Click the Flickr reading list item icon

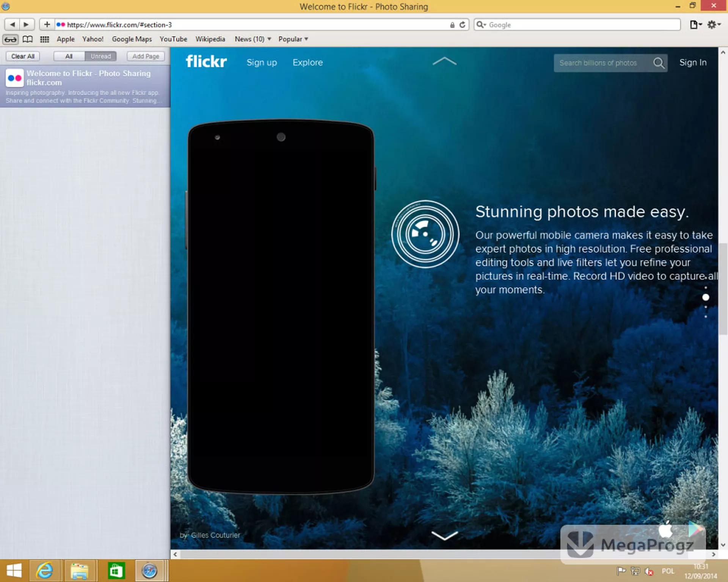click(x=15, y=78)
